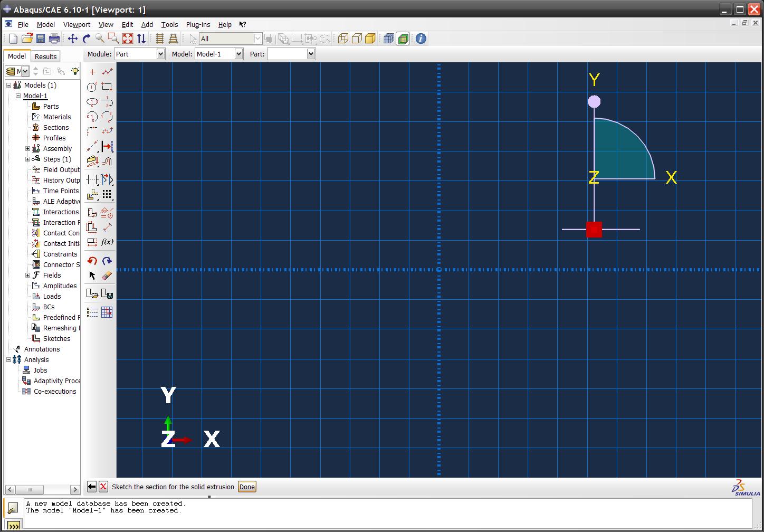Screen dimensions: 764x532
Task: Open the Tools menu
Action: click(x=169, y=24)
